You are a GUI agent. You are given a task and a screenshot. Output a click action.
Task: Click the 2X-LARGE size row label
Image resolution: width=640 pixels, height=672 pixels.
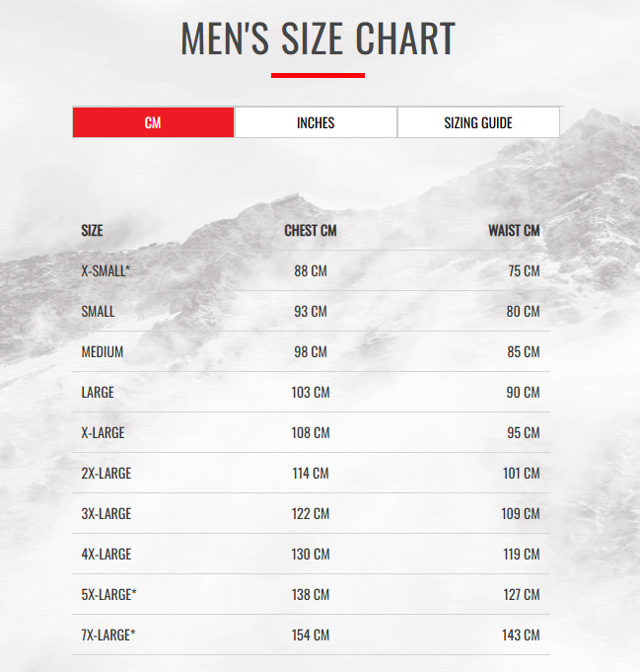click(106, 474)
